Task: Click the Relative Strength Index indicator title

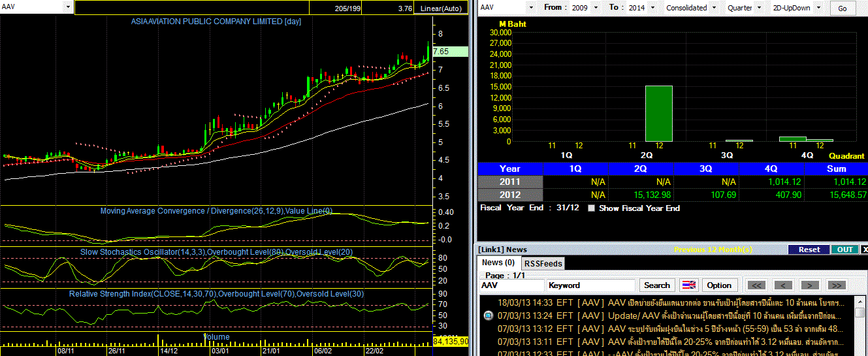Action: pos(217,294)
